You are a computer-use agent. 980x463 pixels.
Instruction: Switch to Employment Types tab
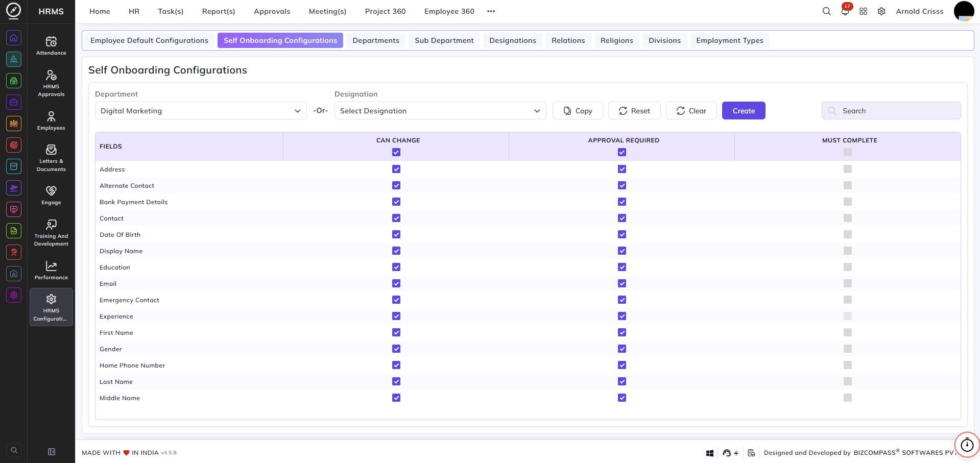(730, 40)
